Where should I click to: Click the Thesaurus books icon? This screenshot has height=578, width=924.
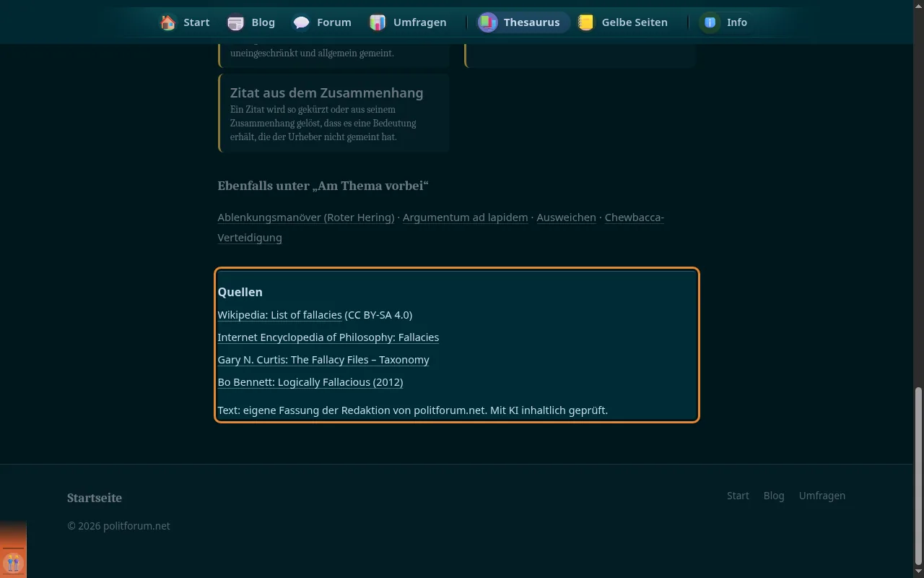pyautogui.click(x=488, y=22)
